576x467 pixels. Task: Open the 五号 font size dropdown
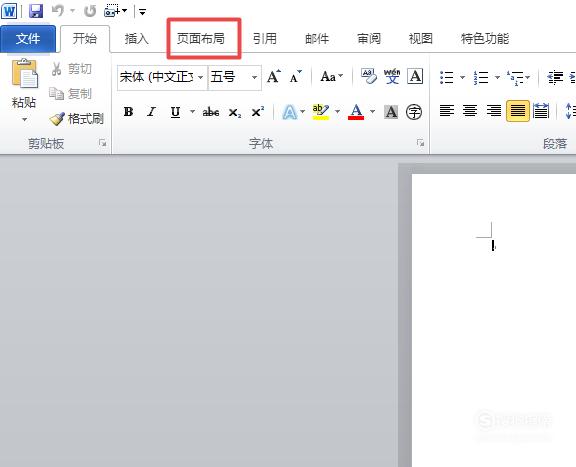tap(254, 78)
